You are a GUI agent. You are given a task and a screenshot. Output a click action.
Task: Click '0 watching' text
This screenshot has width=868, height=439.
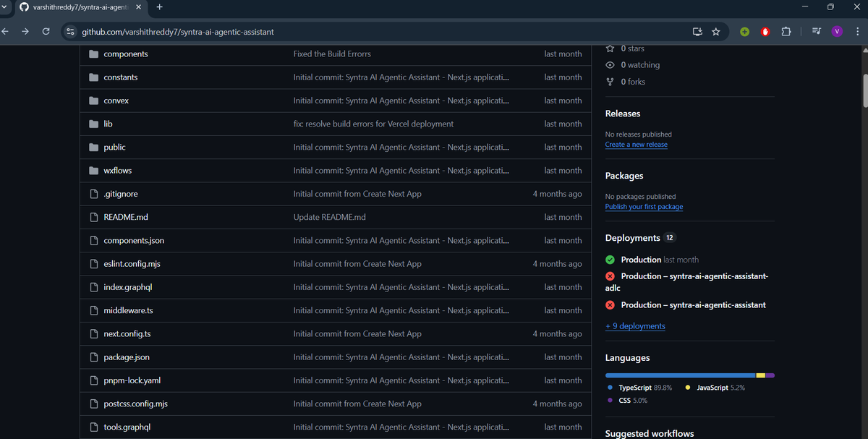tap(640, 65)
